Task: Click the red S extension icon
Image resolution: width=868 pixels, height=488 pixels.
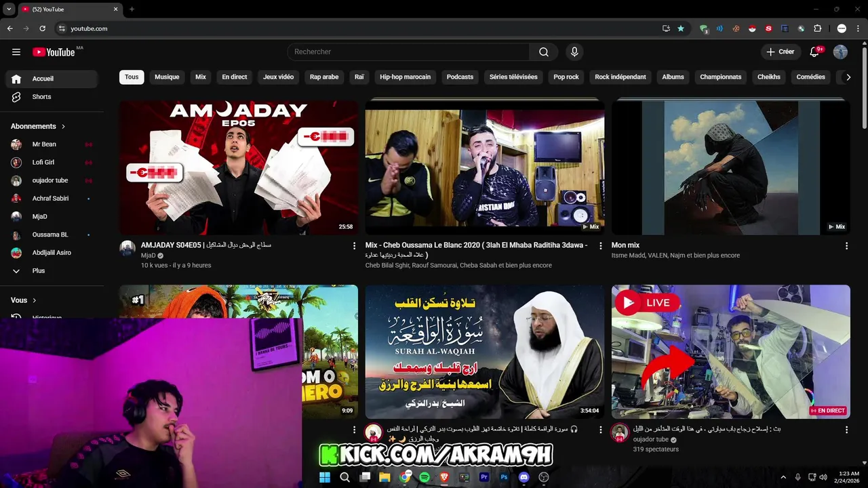Action: coord(768,28)
